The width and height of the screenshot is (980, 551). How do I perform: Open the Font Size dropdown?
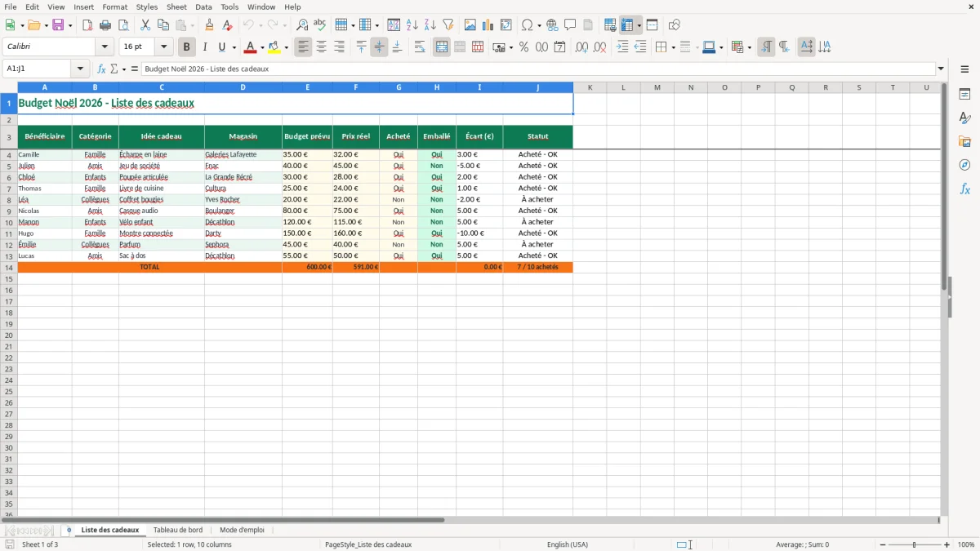click(x=164, y=47)
